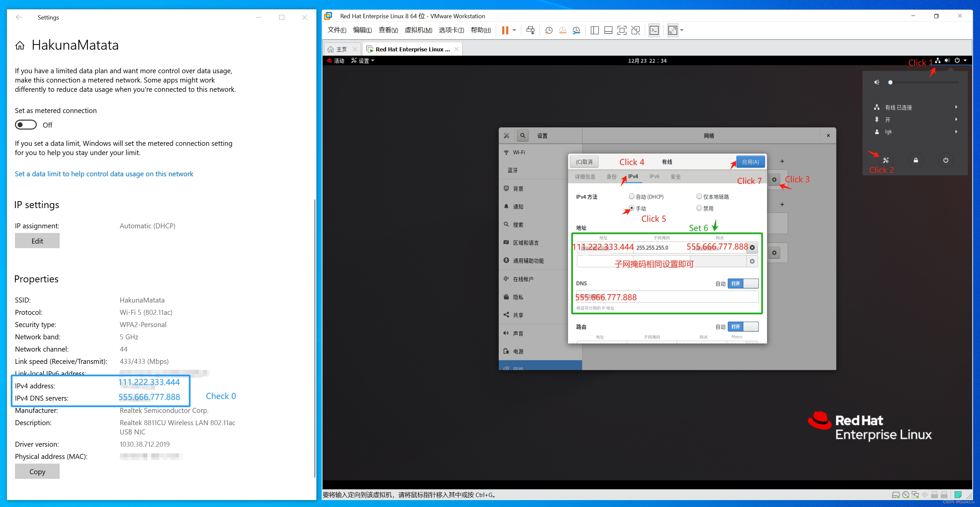Open the stretch guest dropdown arrow
This screenshot has height=507, width=980.
682,30
